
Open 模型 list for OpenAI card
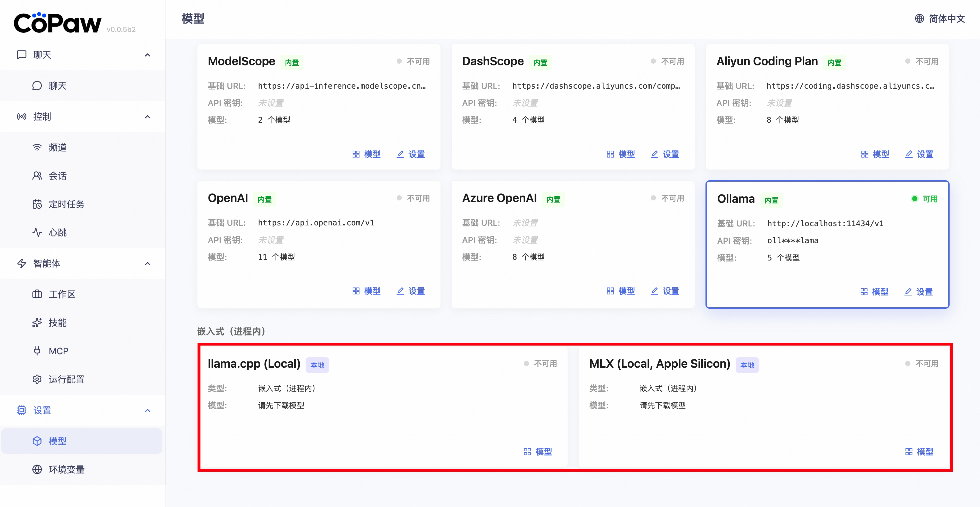pos(366,291)
